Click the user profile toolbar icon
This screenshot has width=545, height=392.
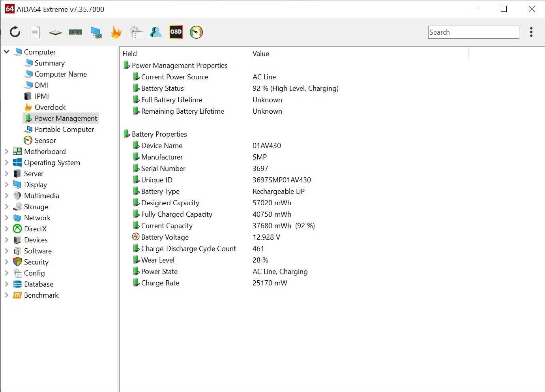156,32
